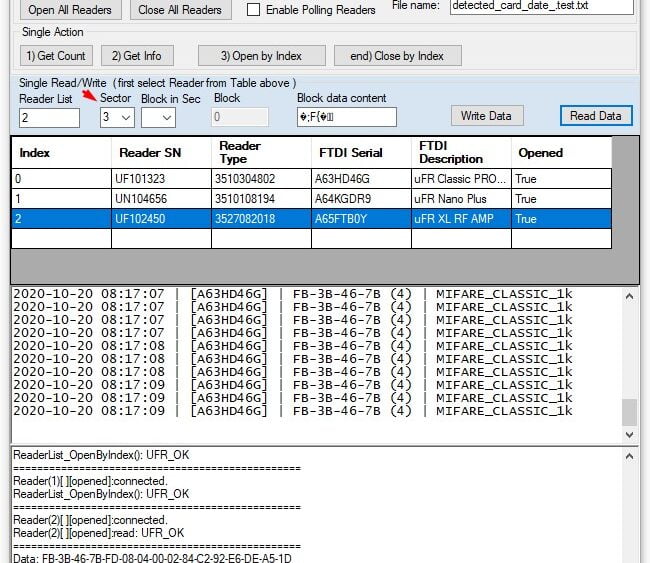The height and width of the screenshot is (563, 650).
Task: Click the 2) Get Info button
Action: click(137, 56)
